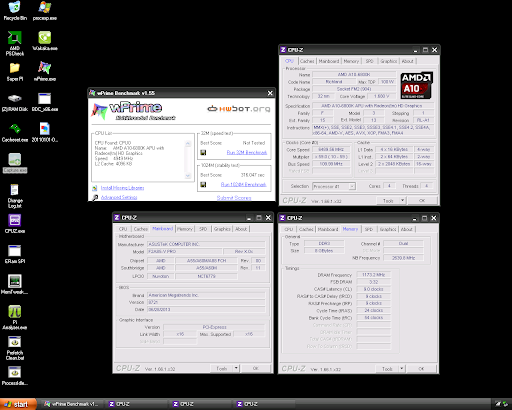Screen dimensions: 512x410
Task: Select the desktop file starting with 2011
Action: pyautogui.click(x=45, y=132)
